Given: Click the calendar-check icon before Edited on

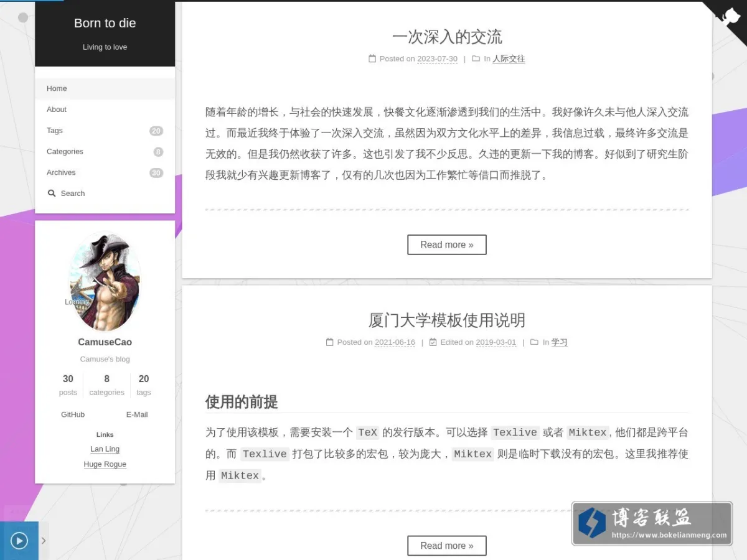Looking at the screenshot, I should coord(433,342).
